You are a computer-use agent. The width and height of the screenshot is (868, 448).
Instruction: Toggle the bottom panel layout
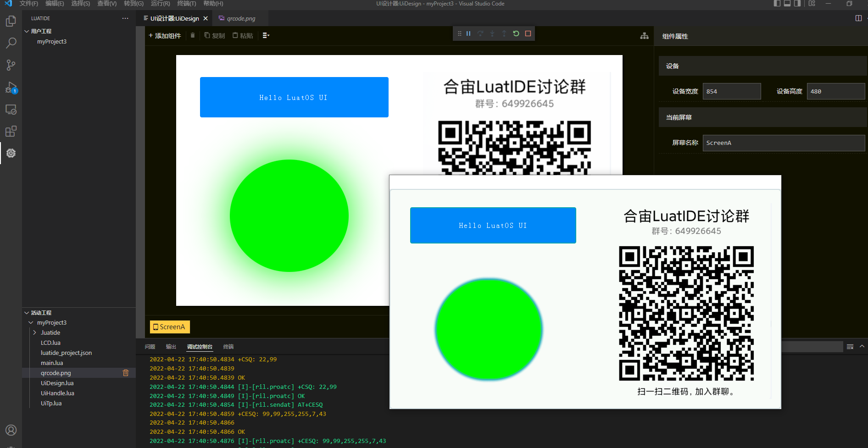[787, 4]
